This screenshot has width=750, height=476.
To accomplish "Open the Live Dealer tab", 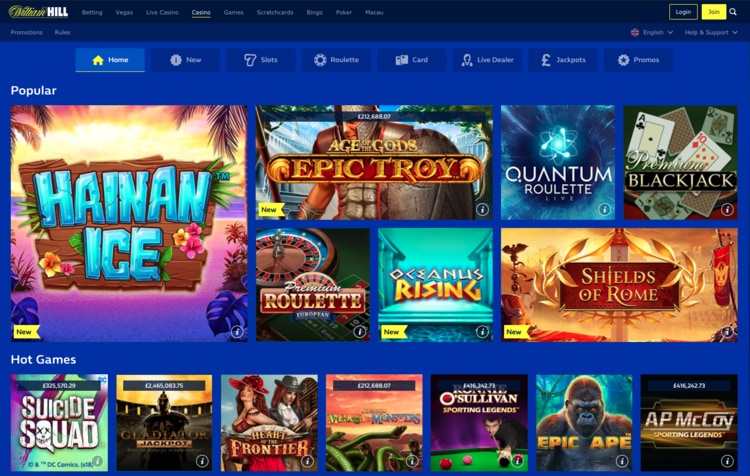I will 487,60.
